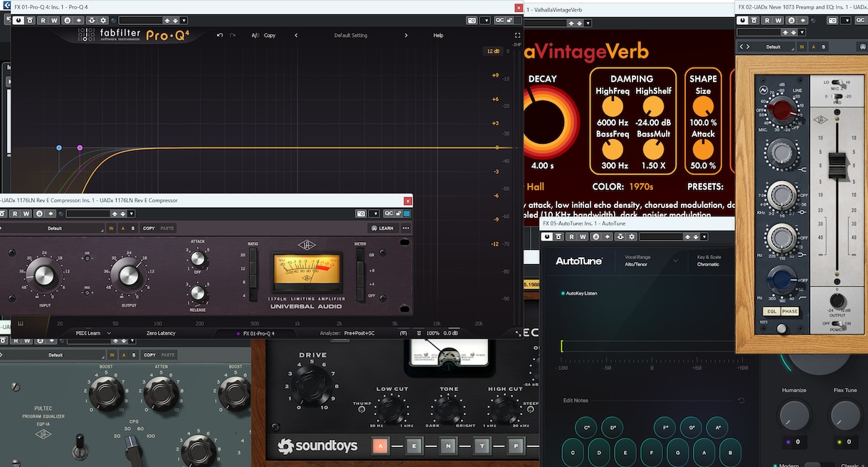The width and height of the screenshot is (868, 467).
Task: Expand the MIDI Learn dropdown
Action: pos(94,333)
